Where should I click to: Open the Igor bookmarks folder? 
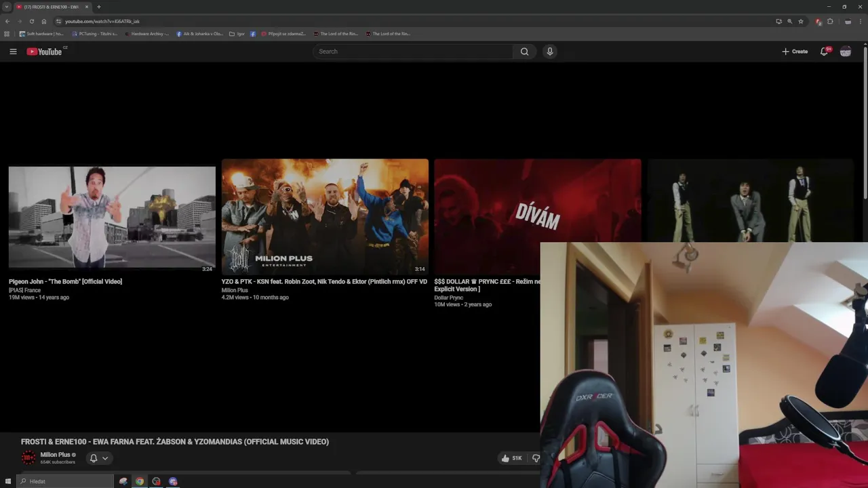(237, 34)
